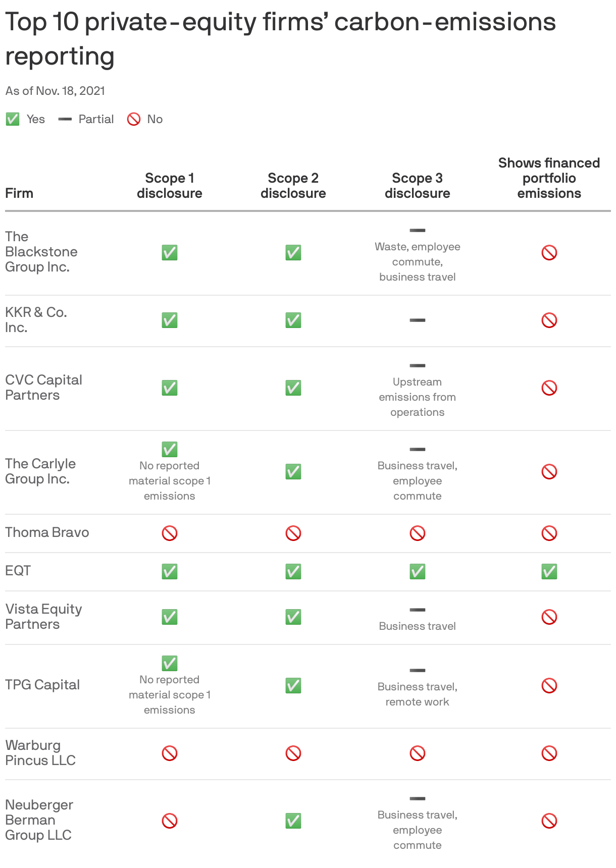Image resolution: width=616 pixels, height=868 pixels.
Task: Click Neuberger Berman's Scope 1 no icon
Action: [170, 821]
